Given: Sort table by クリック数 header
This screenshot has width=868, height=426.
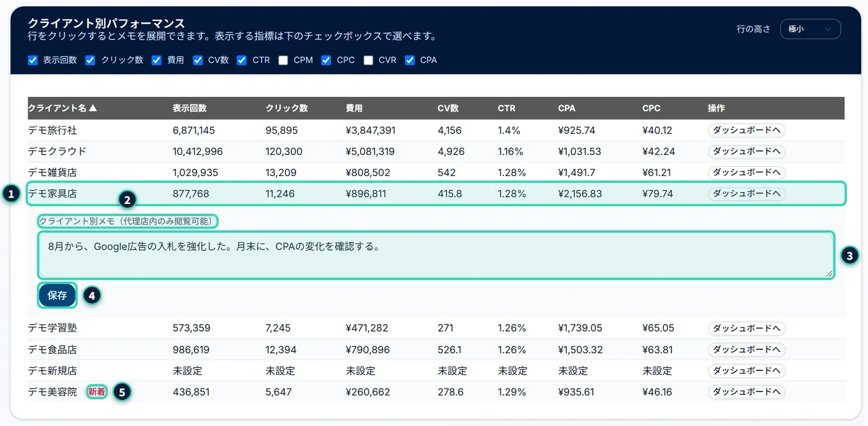Looking at the screenshot, I should 287,108.
